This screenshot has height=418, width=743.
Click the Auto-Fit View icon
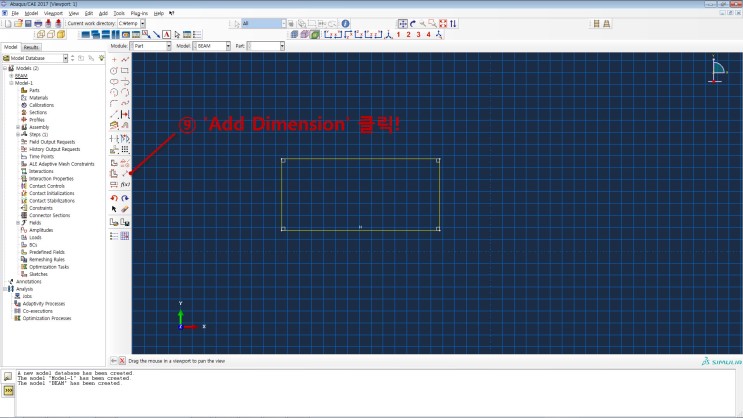click(x=443, y=23)
